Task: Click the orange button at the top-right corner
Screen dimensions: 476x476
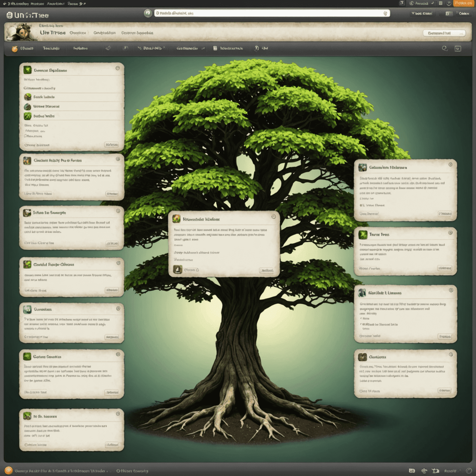Action: click(463, 3)
